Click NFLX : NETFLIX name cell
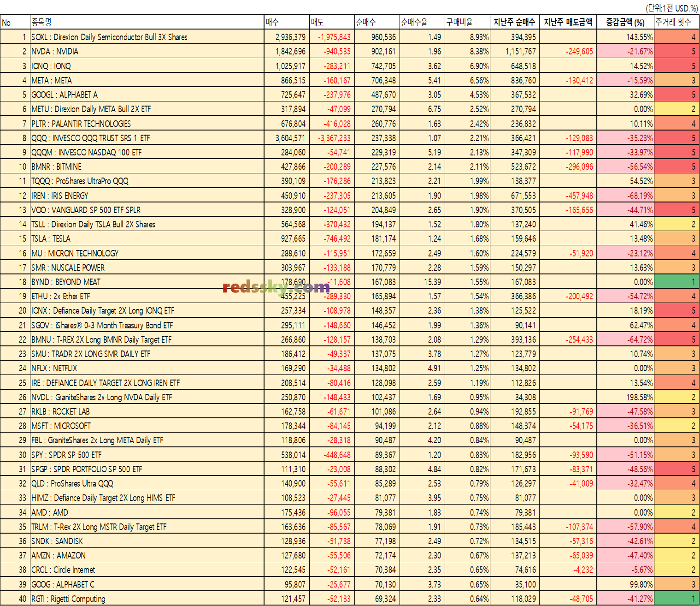Screen dimensions: 700x606 [147, 368]
